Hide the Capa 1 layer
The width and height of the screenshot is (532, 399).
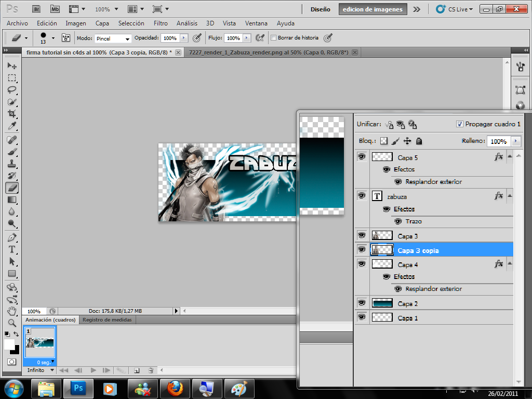click(x=362, y=317)
